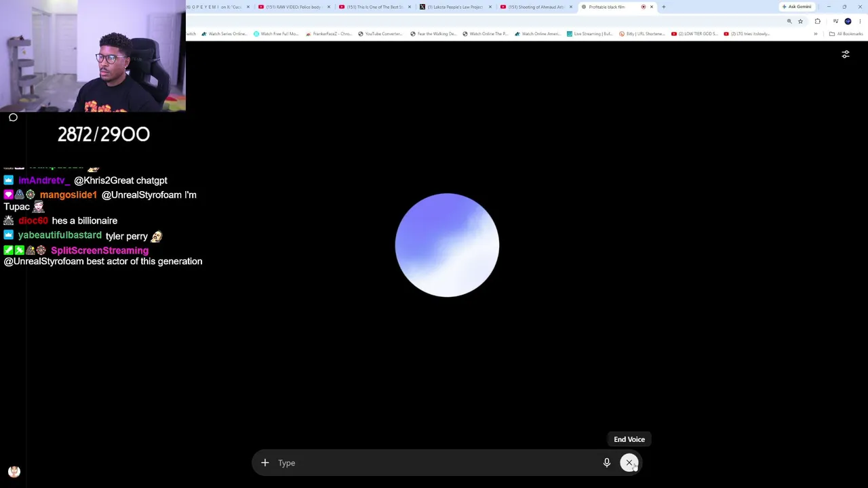Viewport: 868px width, 488px height.
Task: Click 'tyler perry' chat message
Action: coord(127,236)
